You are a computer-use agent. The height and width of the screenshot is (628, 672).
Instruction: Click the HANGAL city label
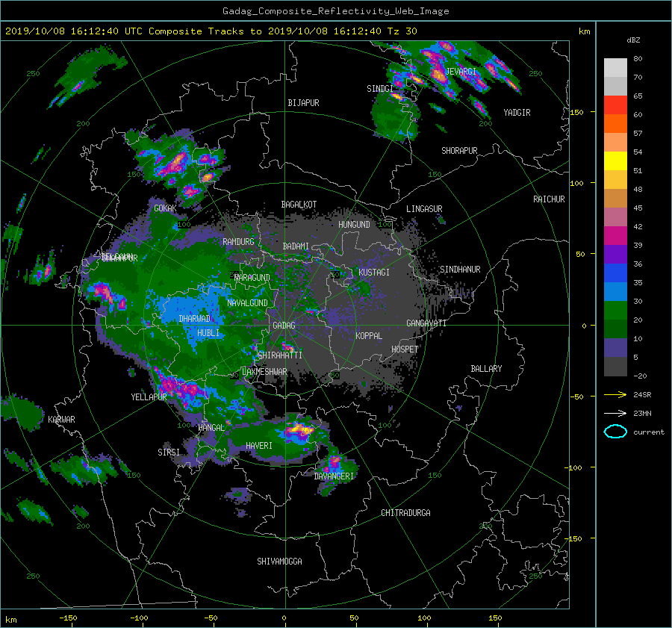211,427
